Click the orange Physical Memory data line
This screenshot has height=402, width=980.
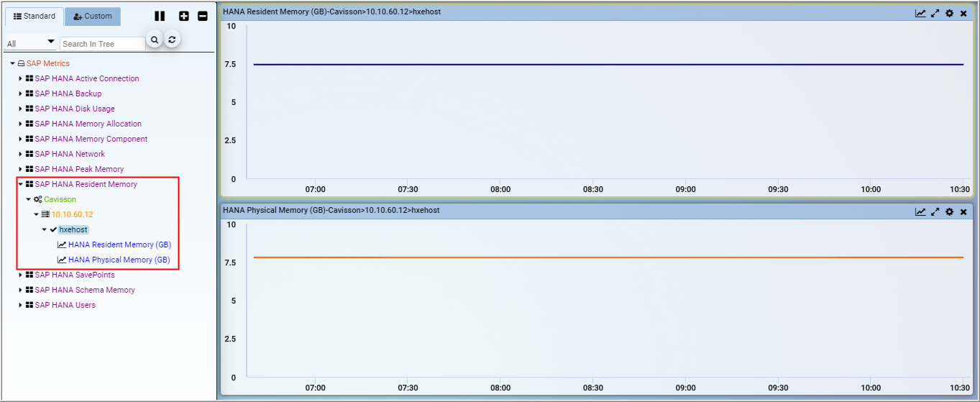tap(608, 257)
